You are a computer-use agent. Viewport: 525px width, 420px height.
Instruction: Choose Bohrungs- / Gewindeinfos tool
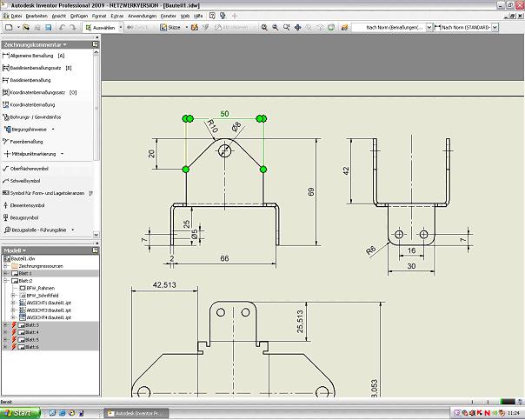point(35,117)
